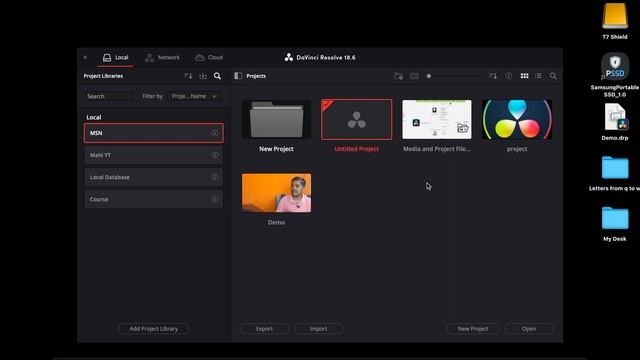640x360 pixels.
Task: Open the Filter by Proje... Name dropdown
Action: tap(194, 96)
